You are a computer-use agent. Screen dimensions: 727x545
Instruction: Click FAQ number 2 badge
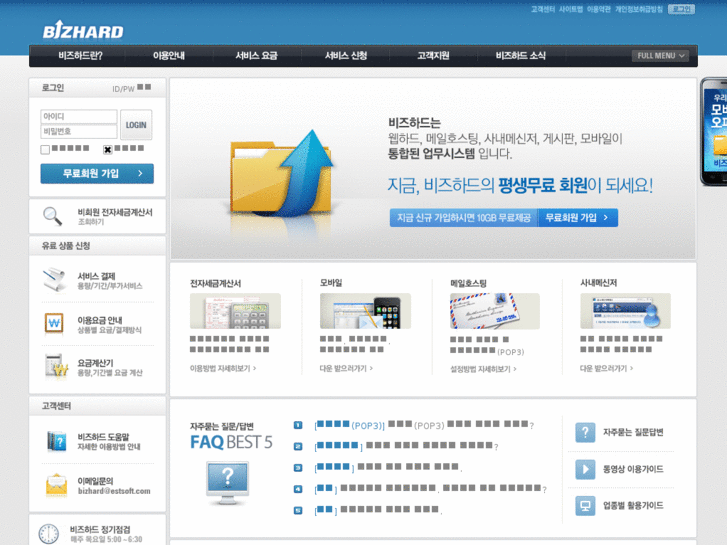tap(298, 446)
